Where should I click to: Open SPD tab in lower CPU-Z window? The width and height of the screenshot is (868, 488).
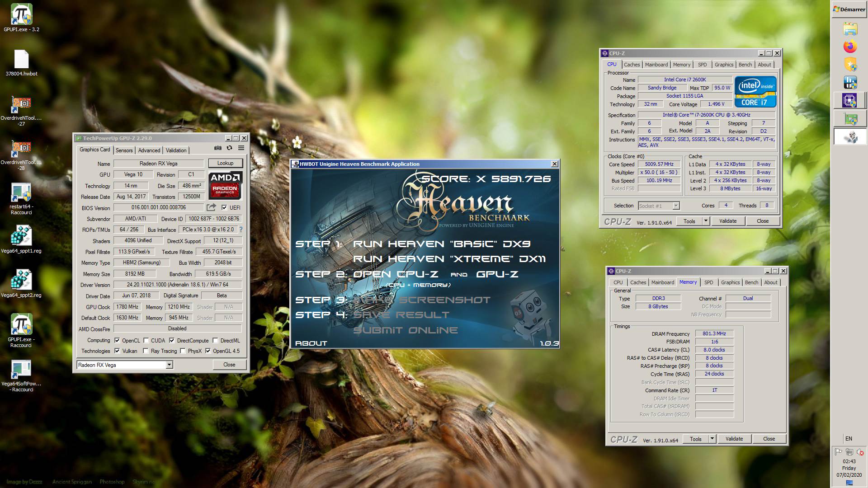point(709,282)
